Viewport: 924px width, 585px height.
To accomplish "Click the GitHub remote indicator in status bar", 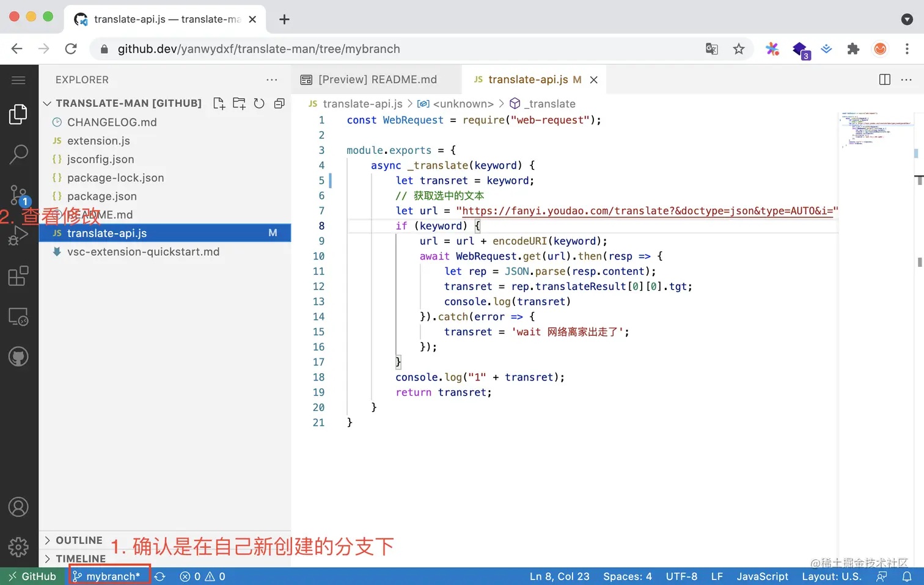I will coord(32,576).
